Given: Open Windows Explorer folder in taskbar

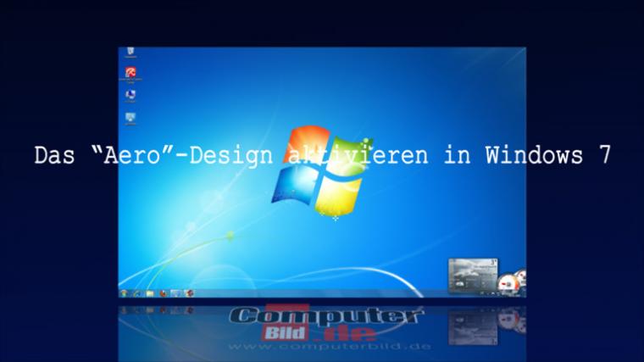Looking at the screenshot, I should 150,293.
